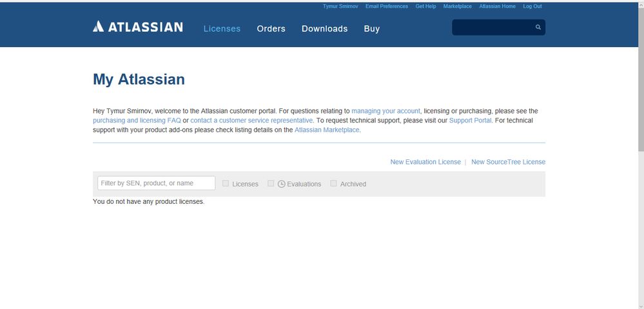The width and height of the screenshot is (644, 309).
Task: Click 'You do not have any product licenses.' text
Action: (149, 202)
